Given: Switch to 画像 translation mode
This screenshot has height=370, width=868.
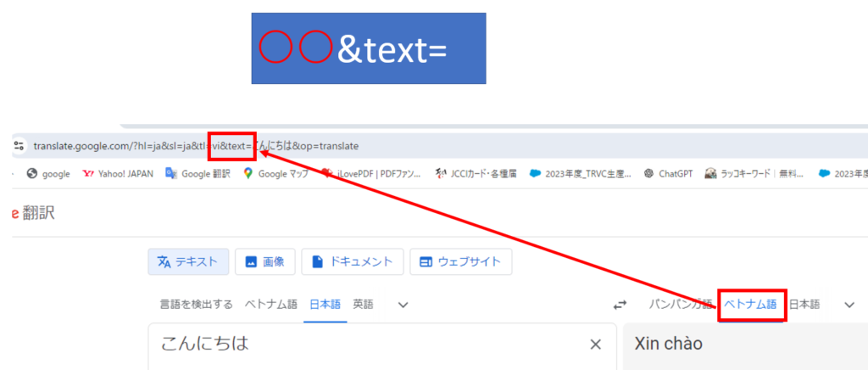Looking at the screenshot, I should coord(264,262).
